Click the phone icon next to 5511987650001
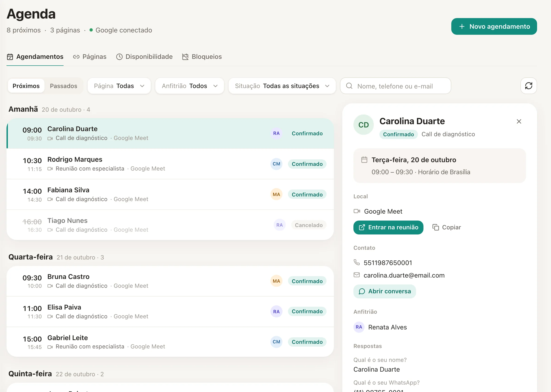The height and width of the screenshot is (392, 551). point(356,262)
